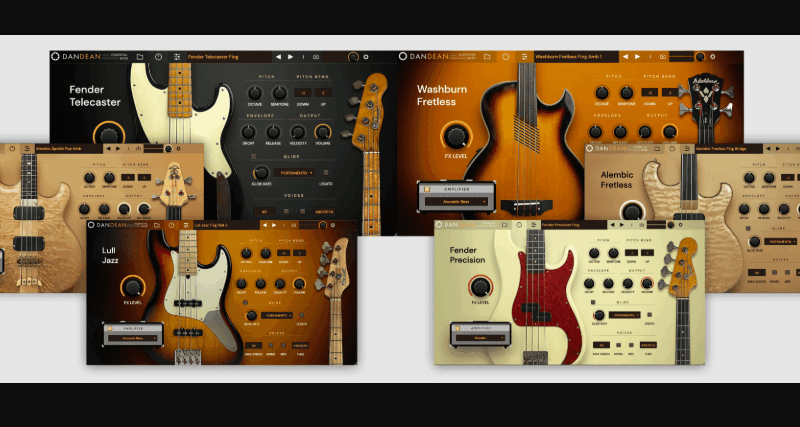Click the clock icon in the Lull Jazz header
Image resolution: width=800 pixels, height=427 pixels.
pyautogui.click(x=171, y=225)
